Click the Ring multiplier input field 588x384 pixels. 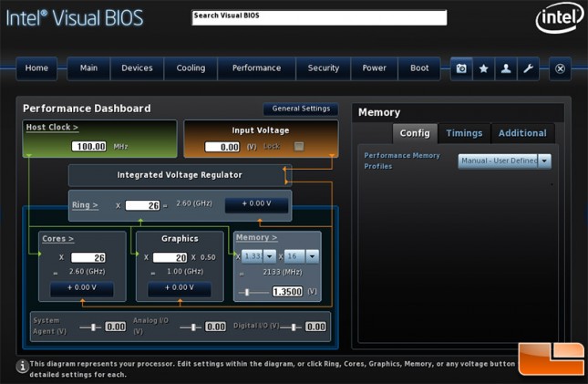142,205
